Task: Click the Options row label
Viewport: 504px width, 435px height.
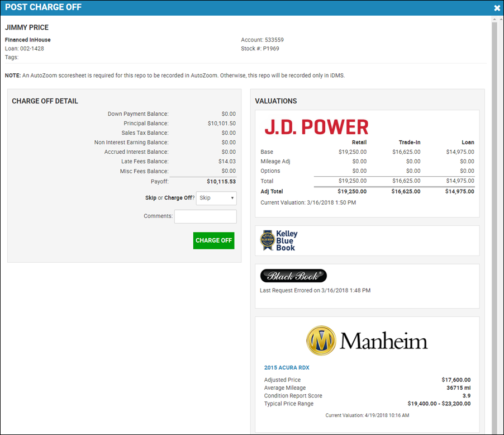Action: point(270,171)
